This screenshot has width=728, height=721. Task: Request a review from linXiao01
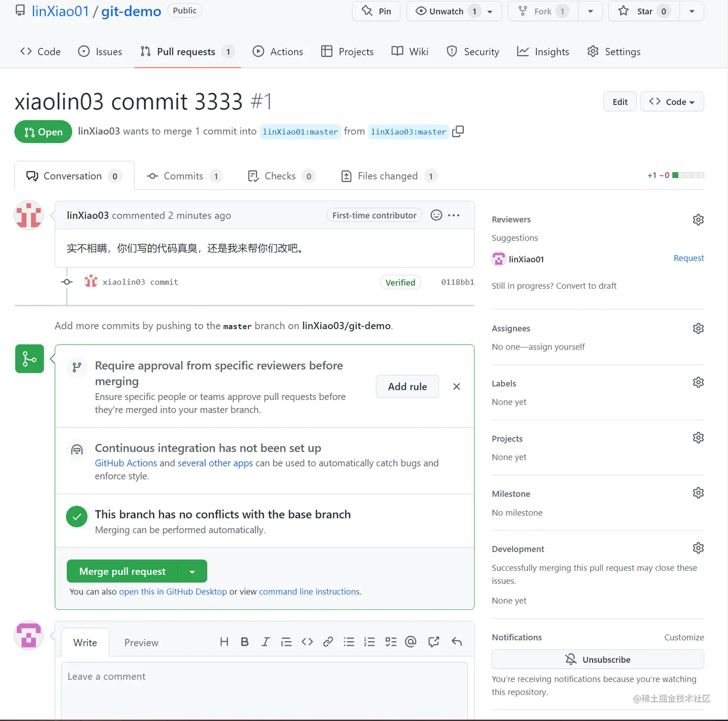689,258
